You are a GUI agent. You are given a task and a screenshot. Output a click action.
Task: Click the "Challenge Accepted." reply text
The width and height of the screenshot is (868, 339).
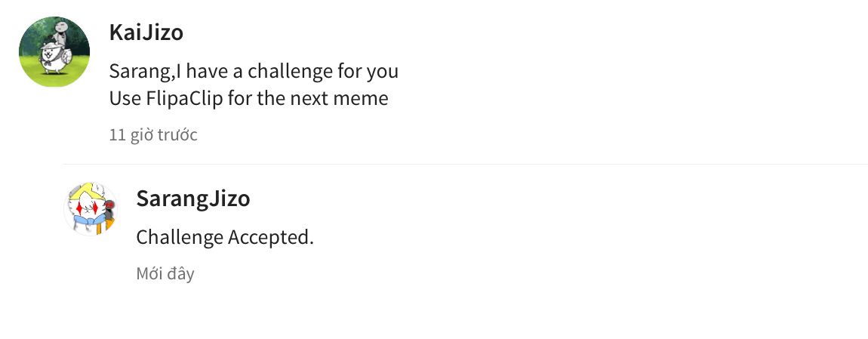224,237
